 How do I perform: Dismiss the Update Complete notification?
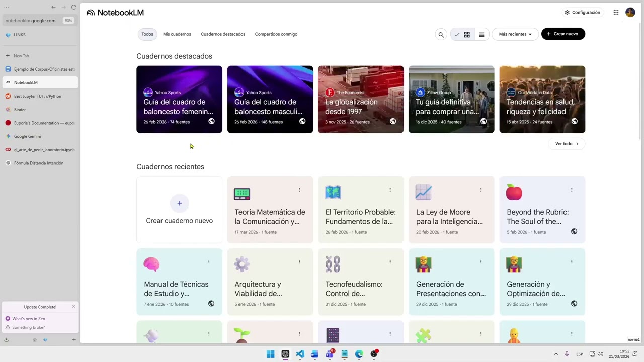(x=73, y=307)
